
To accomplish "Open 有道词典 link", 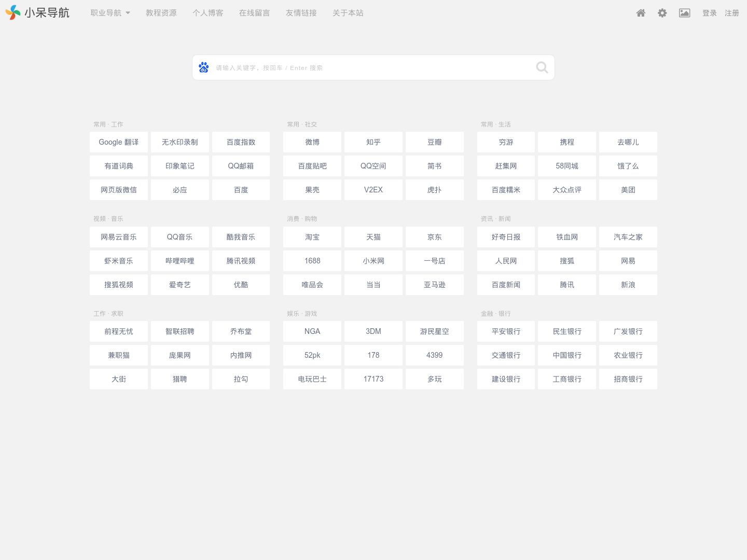I will pos(119,166).
